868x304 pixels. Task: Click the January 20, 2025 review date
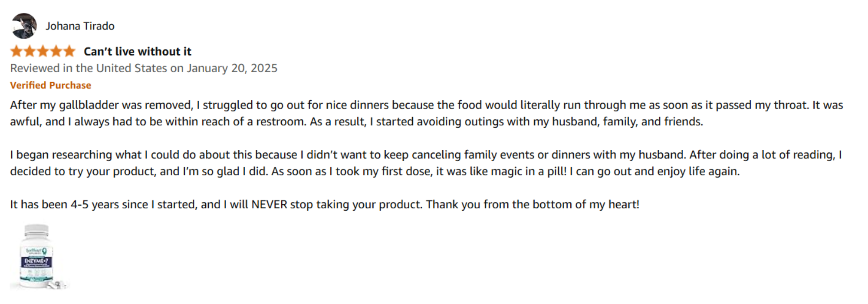pyautogui.click(x=232, y=68)
